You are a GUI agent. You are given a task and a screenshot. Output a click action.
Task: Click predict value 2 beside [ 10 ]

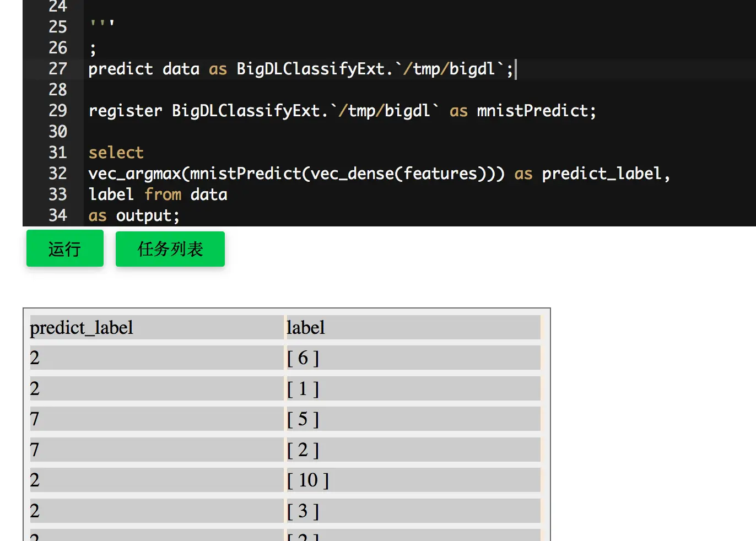click(156, 480)
